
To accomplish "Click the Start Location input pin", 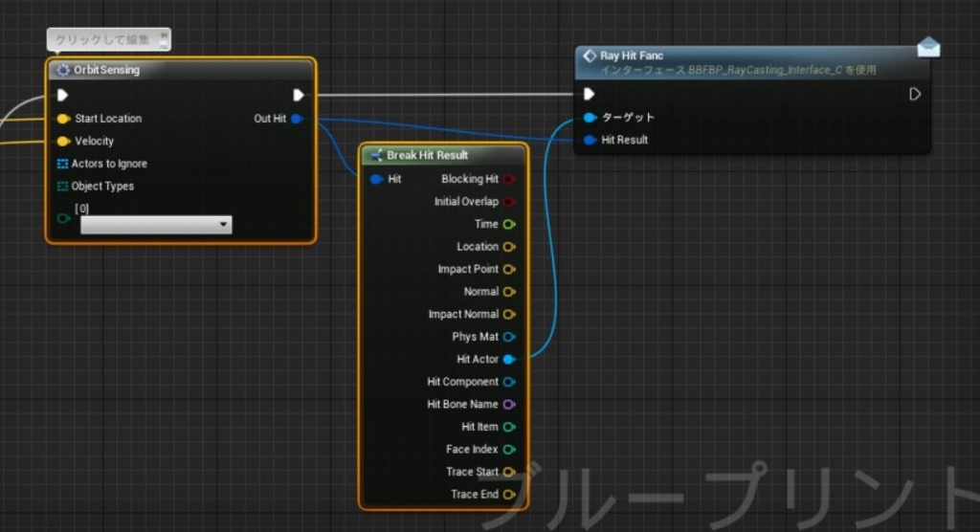I will (x=63, y=119).
